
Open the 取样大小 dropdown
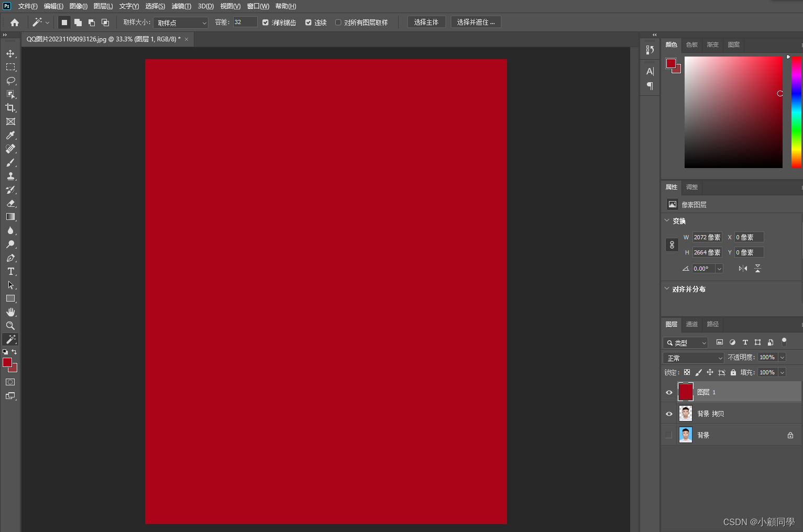[x=181, y=23]
